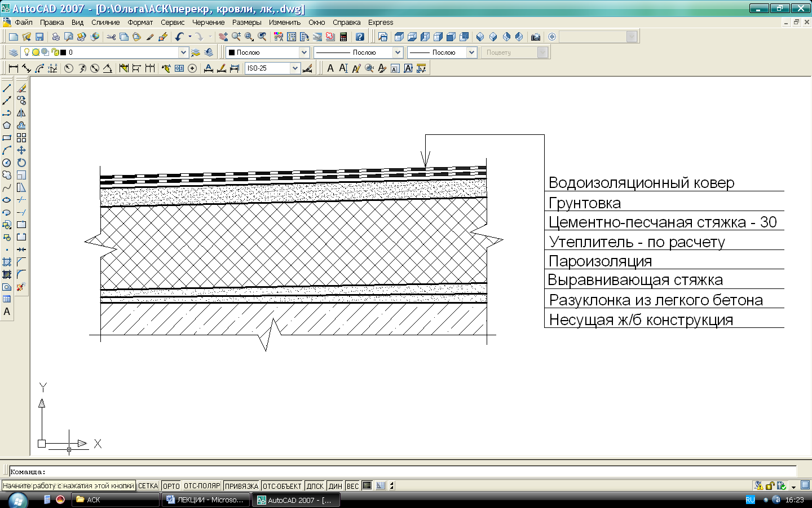Expand the layer list dropdown
This screenshot has height=508, width=812.
pyautogui.click(x=183, y=52)
